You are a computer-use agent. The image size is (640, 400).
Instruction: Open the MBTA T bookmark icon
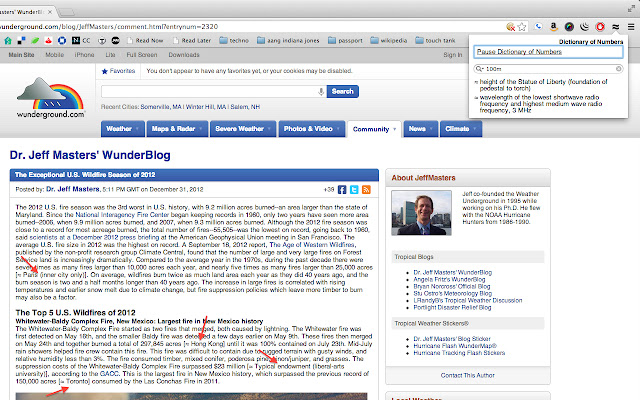click(102, 40)
